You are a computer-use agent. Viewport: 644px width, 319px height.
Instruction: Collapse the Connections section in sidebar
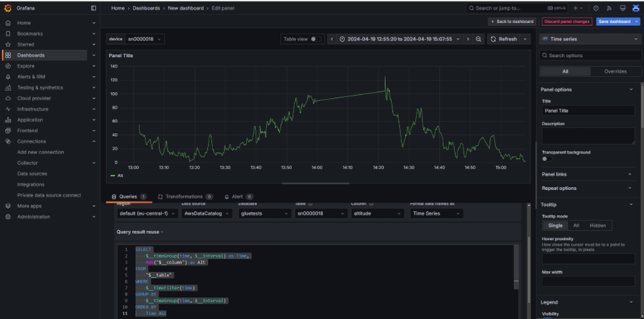(93, 141)
